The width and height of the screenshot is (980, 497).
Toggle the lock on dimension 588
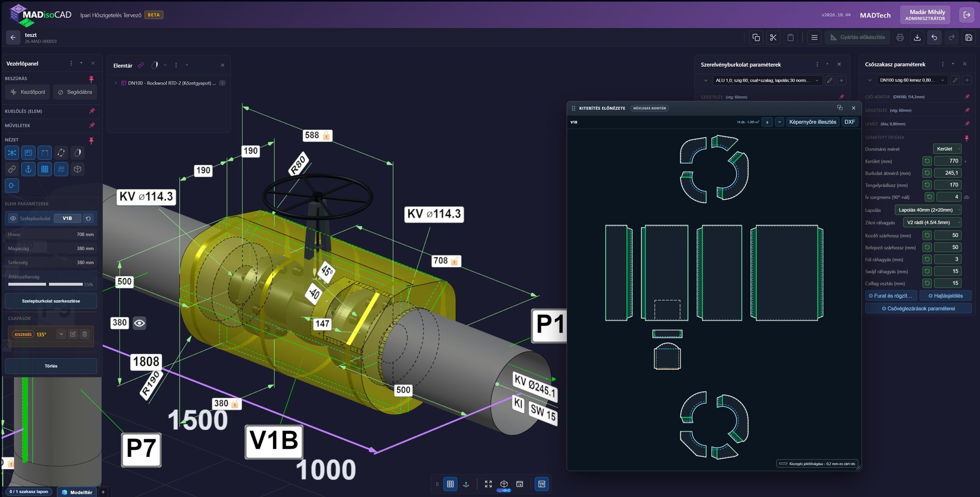326,135
